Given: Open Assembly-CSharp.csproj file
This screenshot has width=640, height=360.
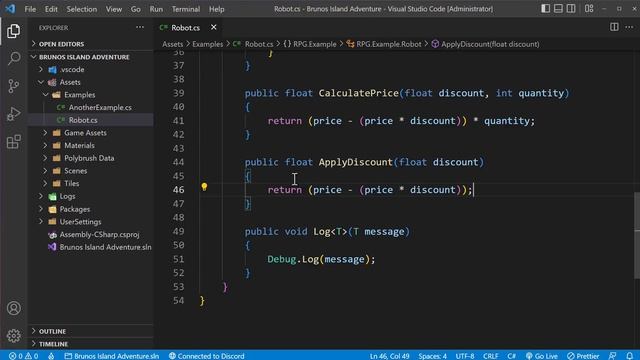Looking at the screenshot, I should 91,234.
